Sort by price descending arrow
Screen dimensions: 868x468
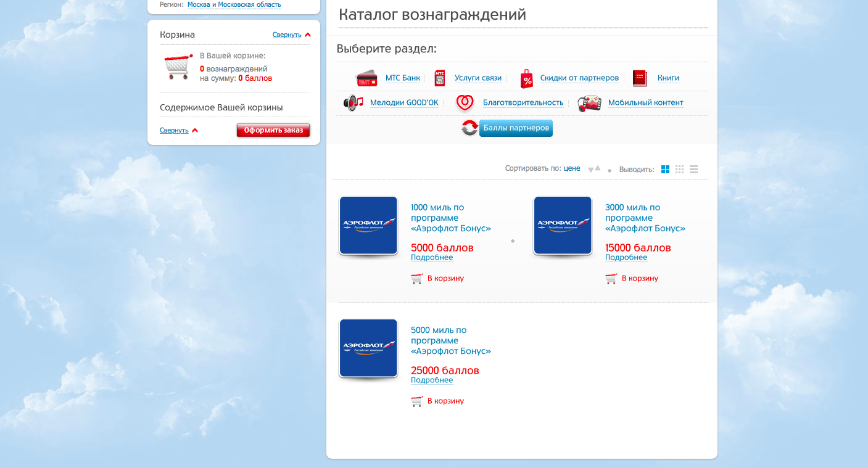click(x=590, y=170)
